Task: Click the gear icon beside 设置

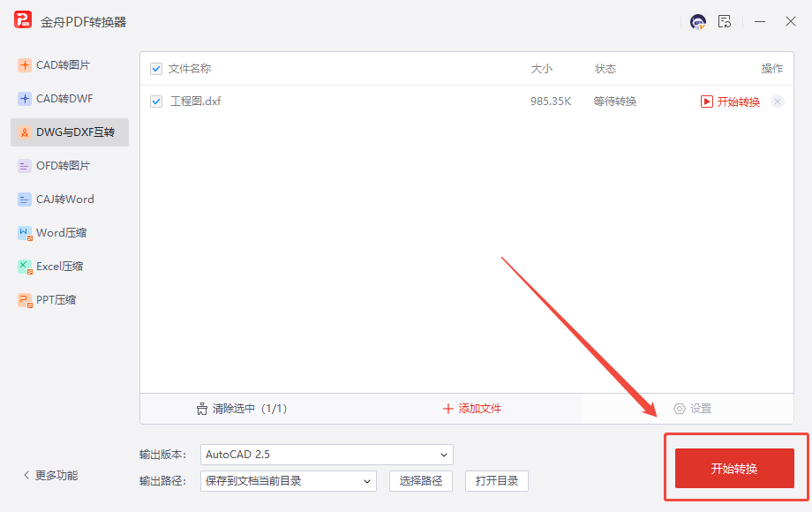Action: click(x=679, y=409)
